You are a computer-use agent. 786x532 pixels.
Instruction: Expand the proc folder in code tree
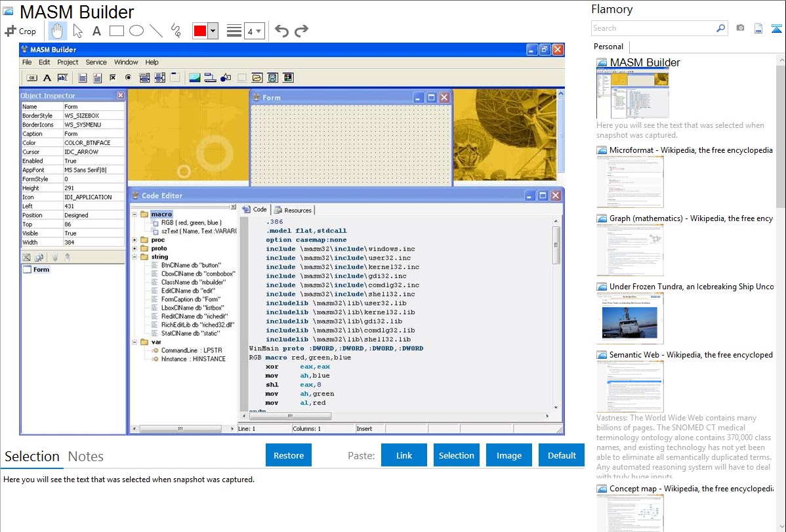coord(135,240)
